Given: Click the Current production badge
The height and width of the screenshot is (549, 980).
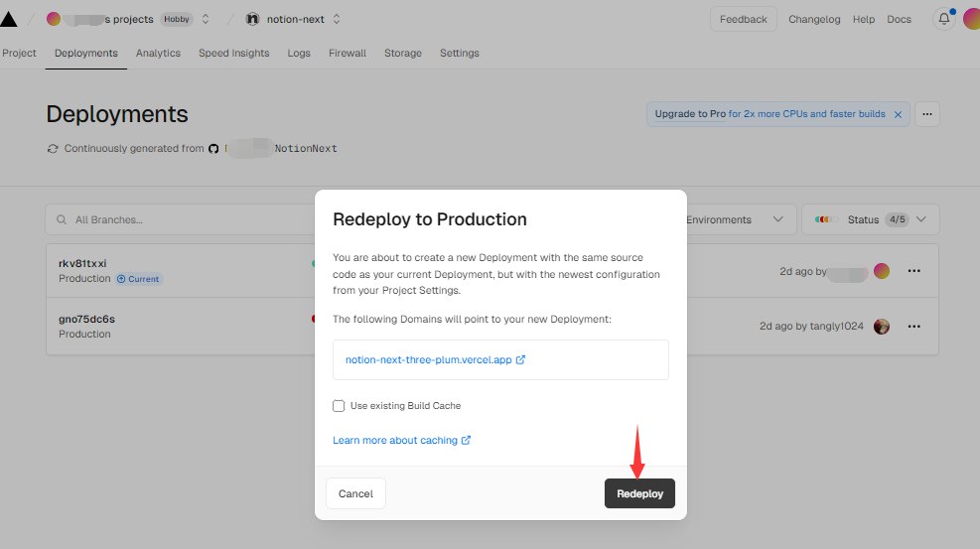Looking at the screenshot, I should 139,279.
